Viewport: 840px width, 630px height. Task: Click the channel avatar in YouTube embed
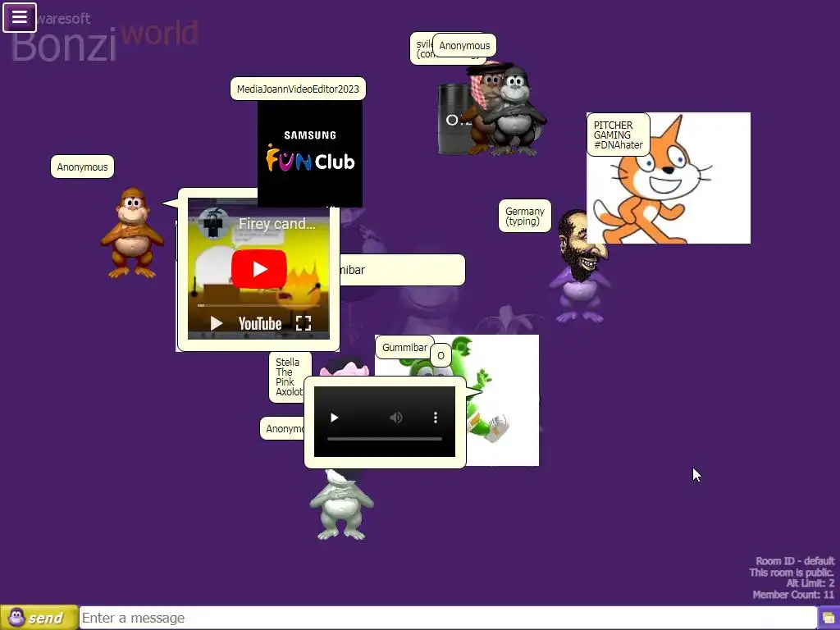[214, 222]
